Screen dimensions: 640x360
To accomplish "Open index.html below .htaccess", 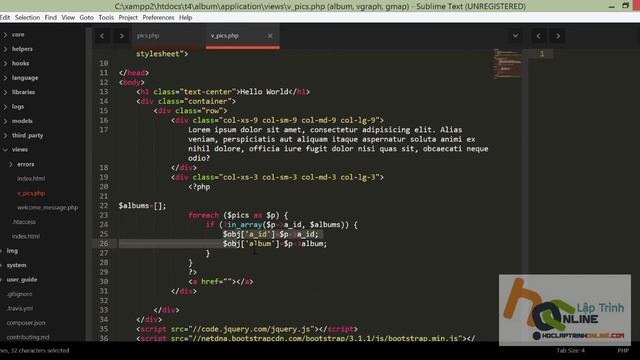I will point(26,236).
